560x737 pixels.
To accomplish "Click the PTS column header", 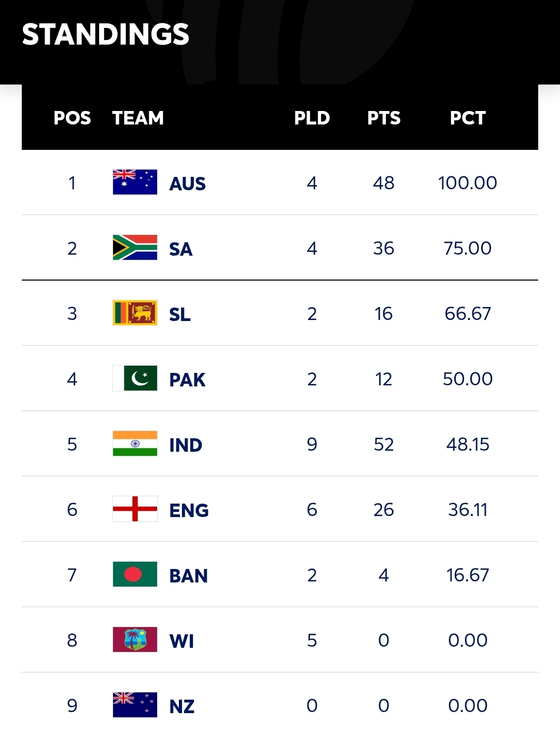I will pyautogui.click(x=384, y=118).
